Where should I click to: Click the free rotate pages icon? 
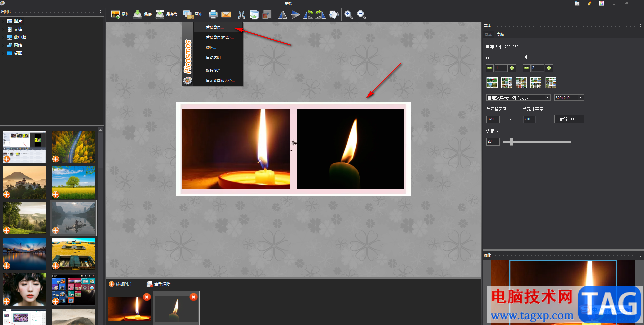point(334,14)
